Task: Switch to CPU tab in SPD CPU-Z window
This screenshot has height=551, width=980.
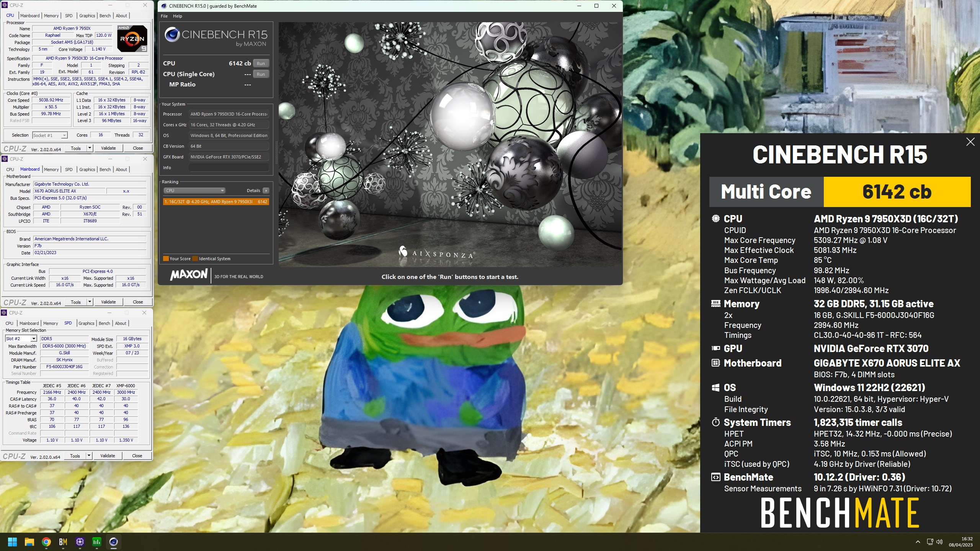Action: [x=10, y=323]
